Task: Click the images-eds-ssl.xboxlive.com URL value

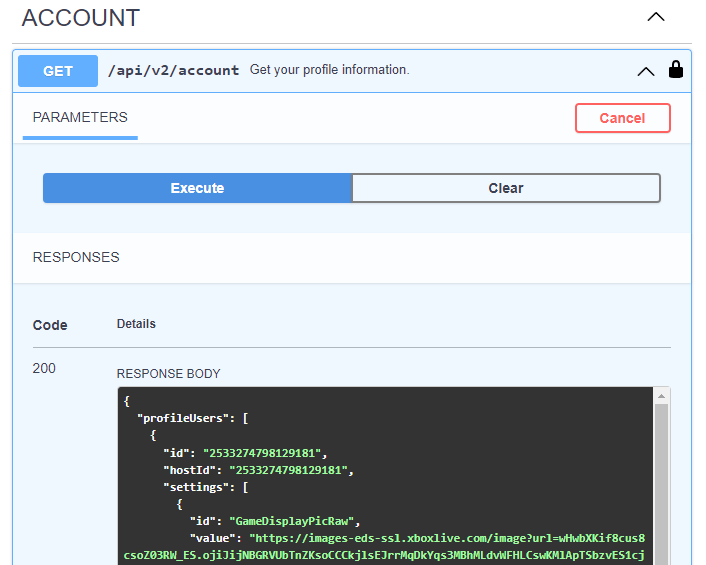Action: tap(384, 547)
